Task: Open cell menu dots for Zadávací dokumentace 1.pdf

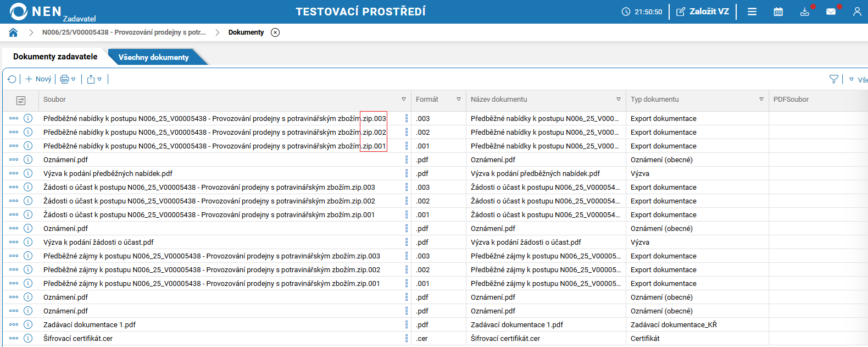Action: click(x=407, y=324)
